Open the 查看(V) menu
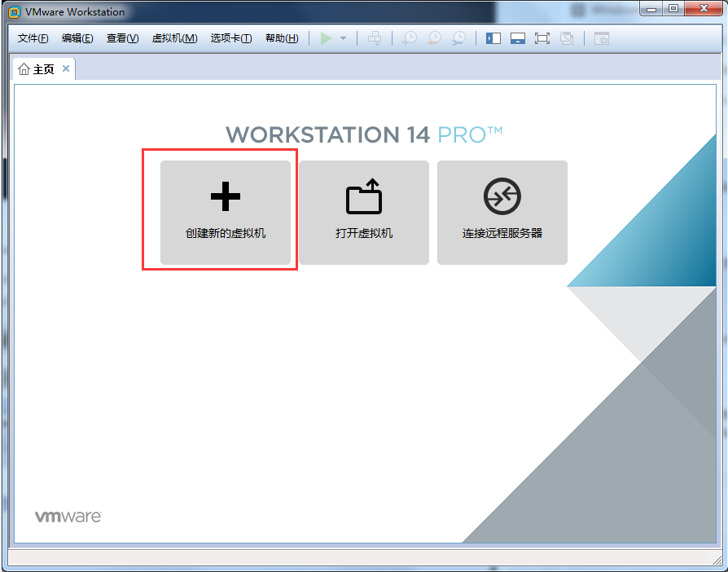Image resolution: width=728 pixels, height=572 pixels. (122, 38)
